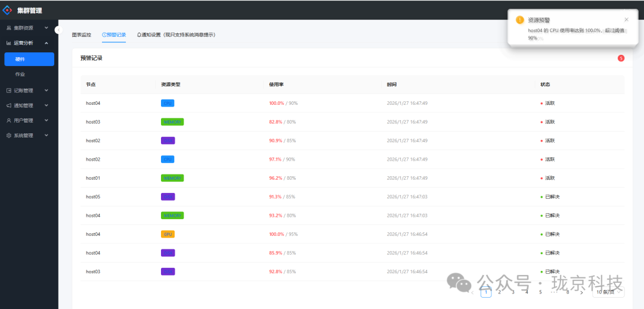Click the purple DISK tag in the 92.8% row
Image resolution: width=644 pixels, height=309 pixels.
[168, 271]
